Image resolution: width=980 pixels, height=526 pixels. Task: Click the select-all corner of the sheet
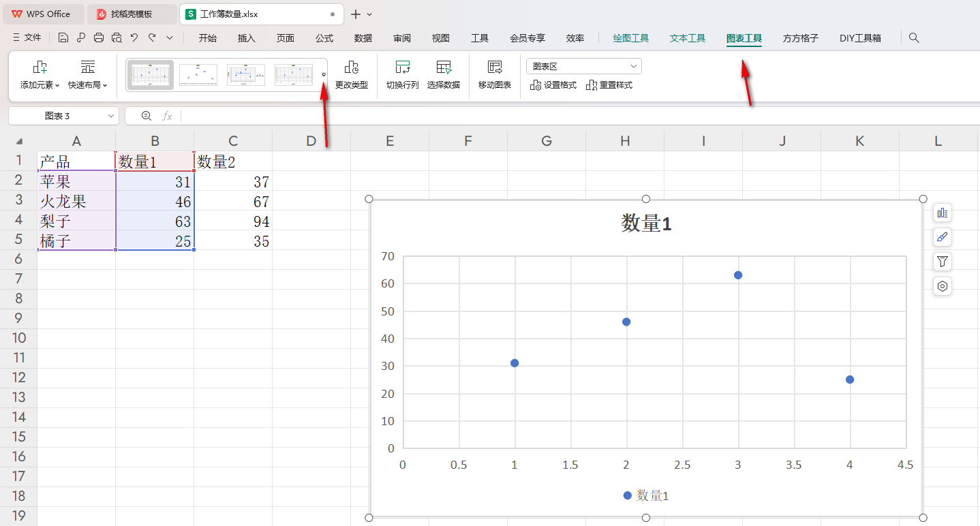click(18, 141)
